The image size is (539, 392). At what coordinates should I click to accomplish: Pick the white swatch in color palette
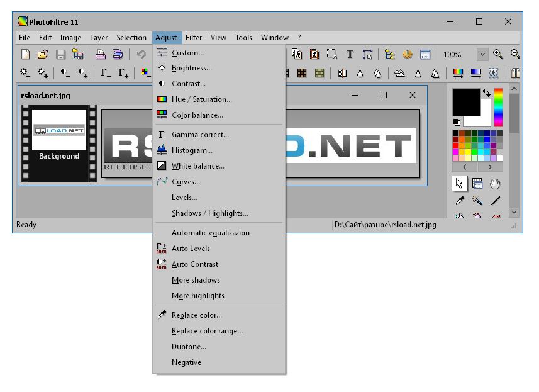point(499,158)
